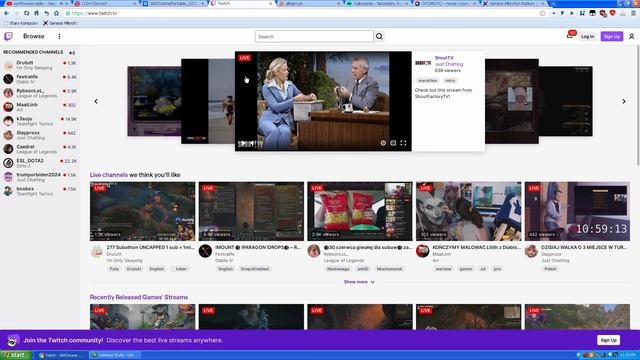640x360 pixels.
Task: Click the ESL_DOTA2 logo avatar in sidebar
Action: (8, 163)
